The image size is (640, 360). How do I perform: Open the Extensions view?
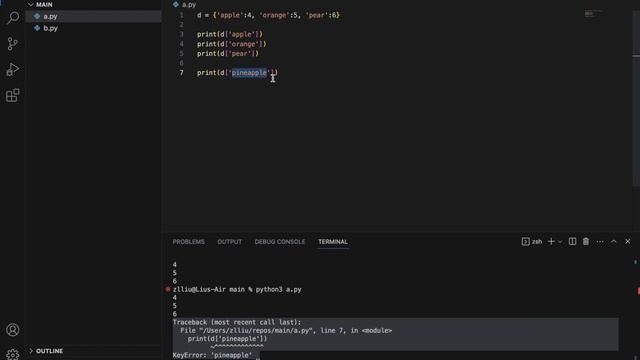click(x=13, y=95)
